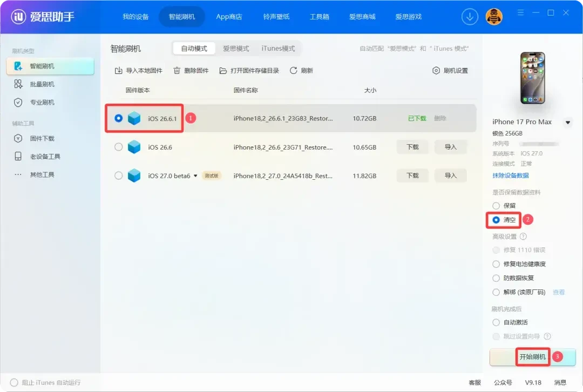The height and width of the screenshot is (392, 583).
Task: Click the 固件版本 column header
Action: [x=138, y=90]
